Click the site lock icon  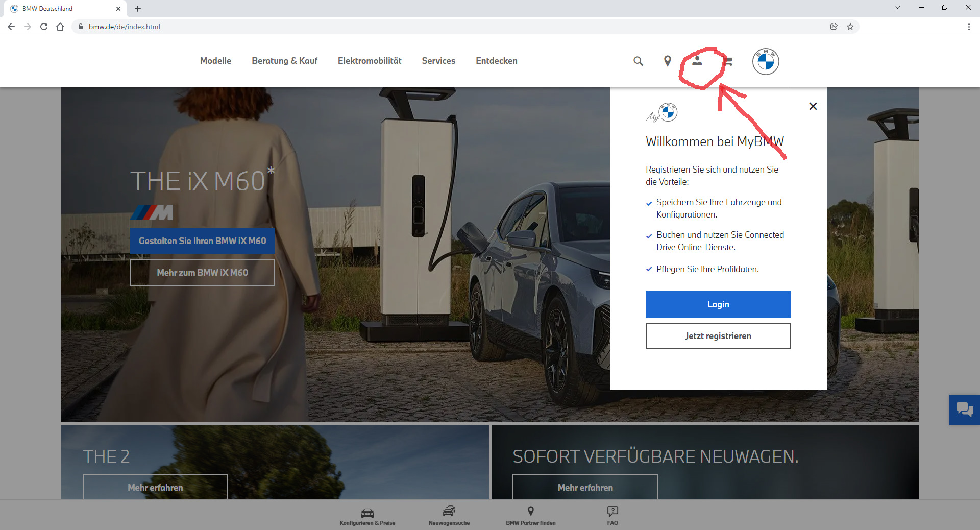[x=80, y=27]
